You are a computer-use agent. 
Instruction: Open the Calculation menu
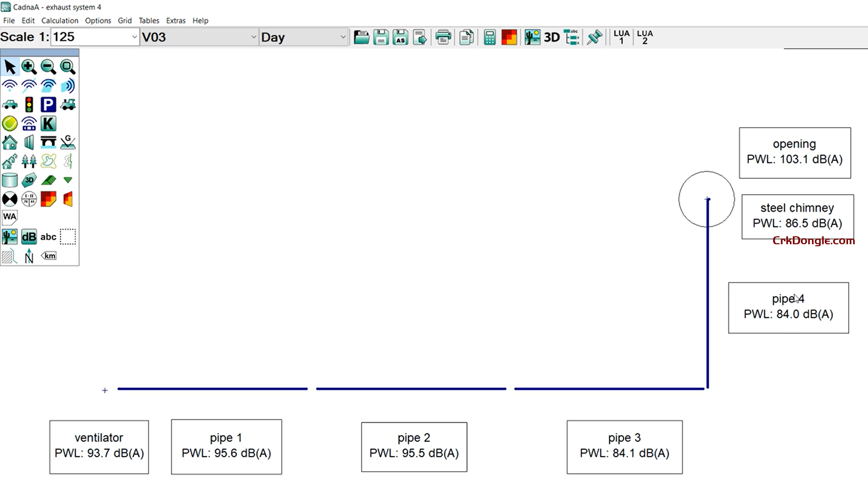pos(60,20)
